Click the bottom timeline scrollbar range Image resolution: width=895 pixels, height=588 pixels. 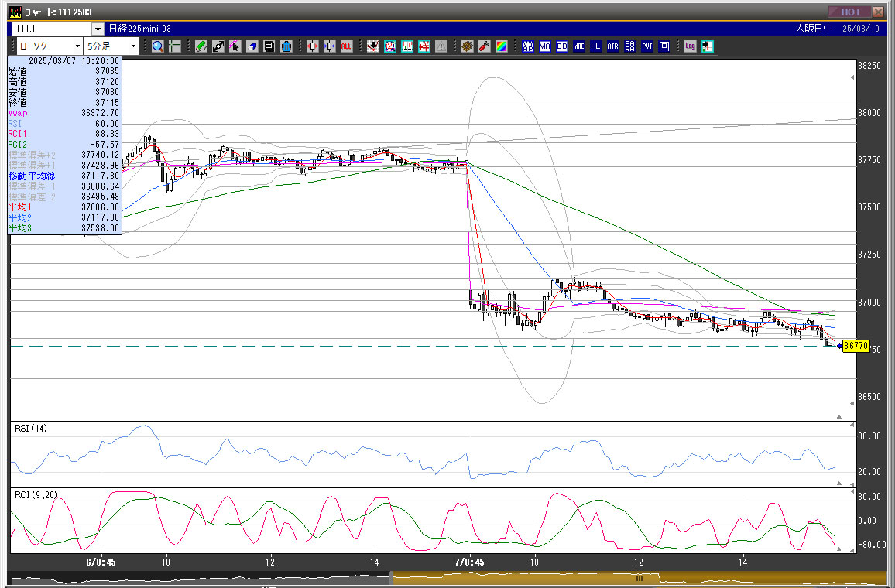640,578
